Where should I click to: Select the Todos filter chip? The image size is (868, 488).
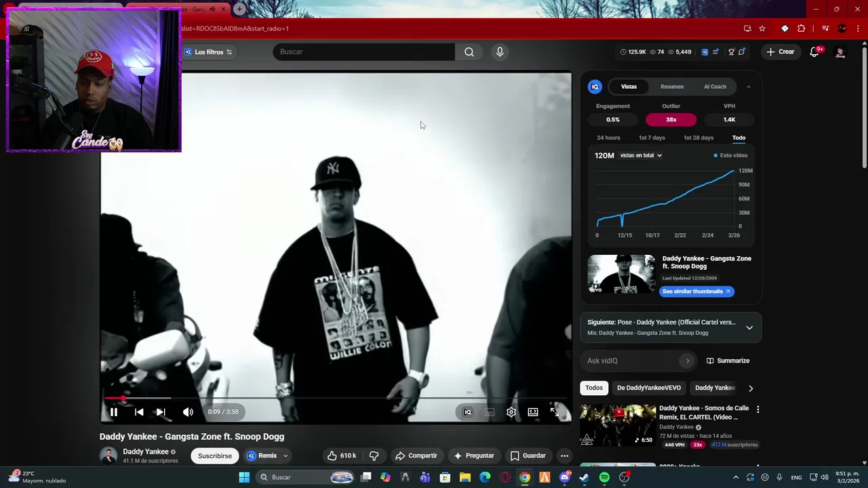pos(594,388)
